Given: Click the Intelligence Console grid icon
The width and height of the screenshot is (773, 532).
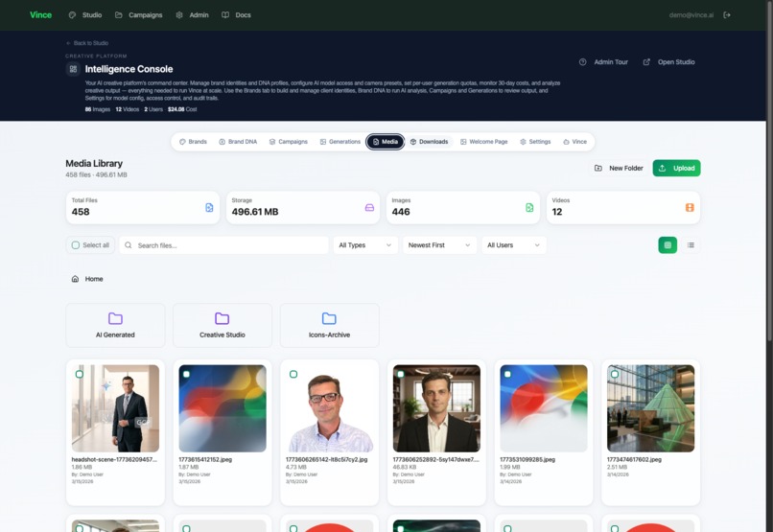Looking at the screenshot, I should [x=73, y=69].
